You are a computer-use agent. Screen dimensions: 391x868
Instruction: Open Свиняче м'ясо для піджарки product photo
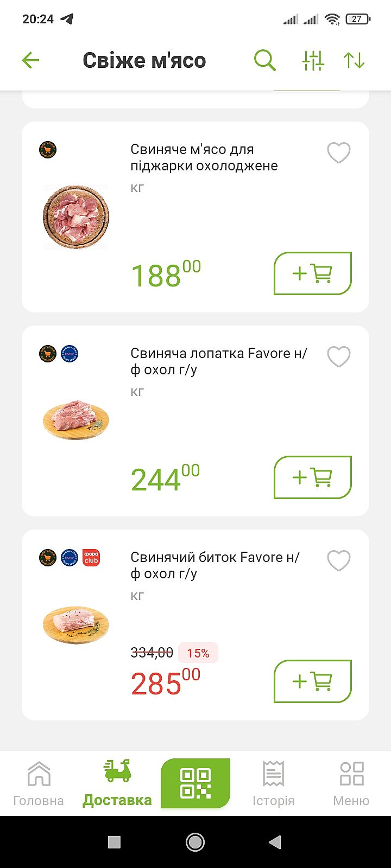(76, 217)
